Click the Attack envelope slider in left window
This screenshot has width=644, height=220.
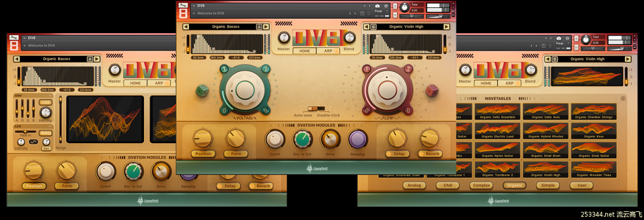pos(18,108)
